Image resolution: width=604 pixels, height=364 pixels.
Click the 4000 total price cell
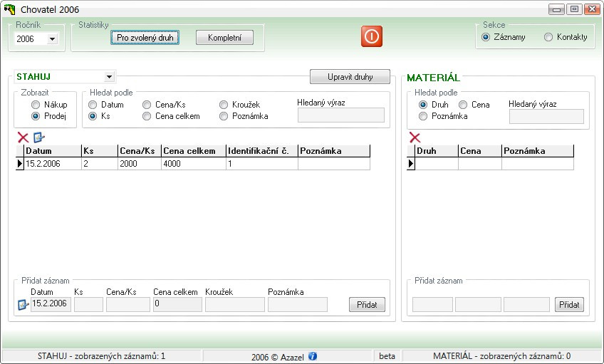coord(193,164)
